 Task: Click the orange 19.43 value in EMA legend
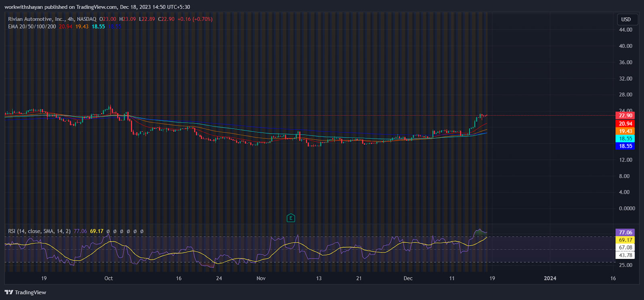click(82, 27)
